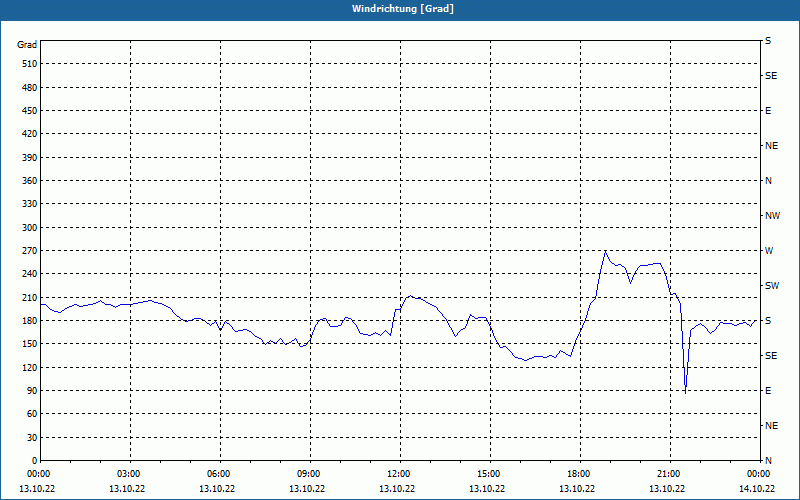Select compass label "E" on the 90 gridline
Viewport: 800px width, 500px height.
click(x=768, y=391)
